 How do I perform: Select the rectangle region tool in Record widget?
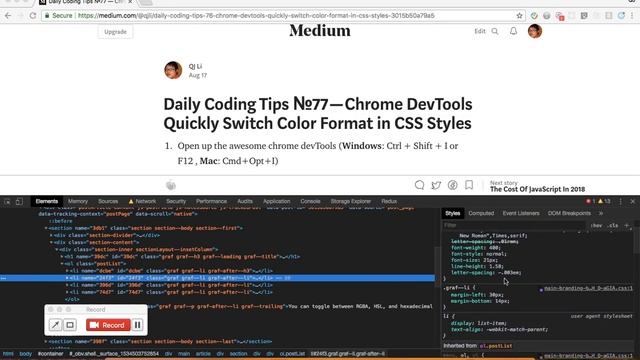tap(70, 325)
